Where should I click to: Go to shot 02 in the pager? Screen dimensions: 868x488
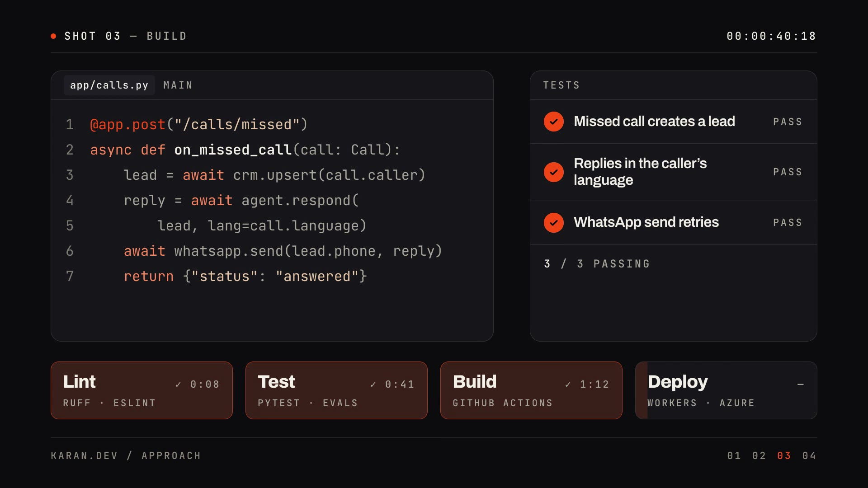pos(759,455)
